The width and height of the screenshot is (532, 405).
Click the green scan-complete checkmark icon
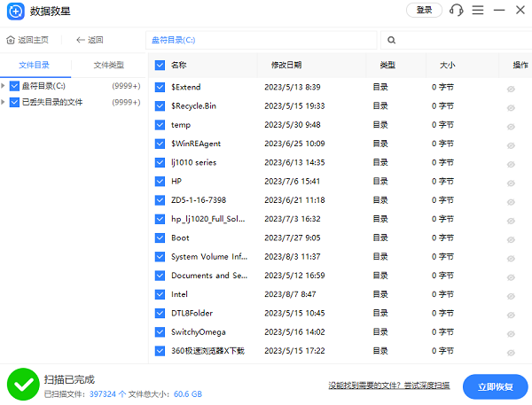coord(23,384)
